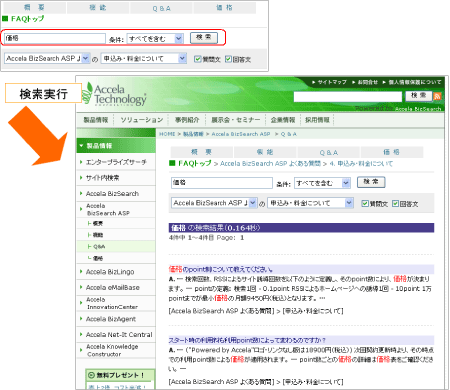Click lower page keyword input field
This screenshot has width=450, height=390.
222,183
